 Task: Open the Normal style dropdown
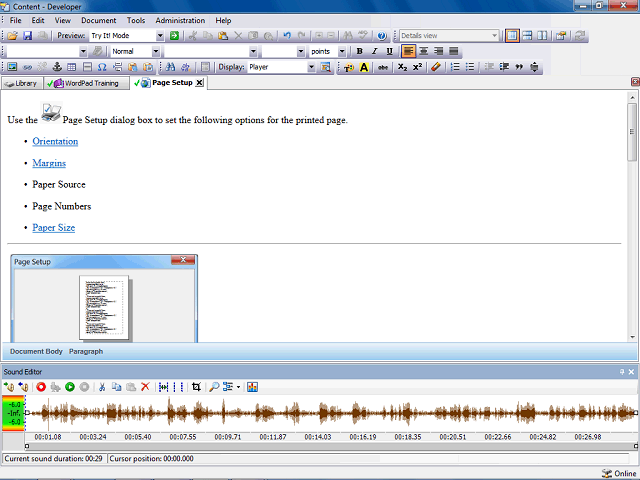click(x=156, y=51)
